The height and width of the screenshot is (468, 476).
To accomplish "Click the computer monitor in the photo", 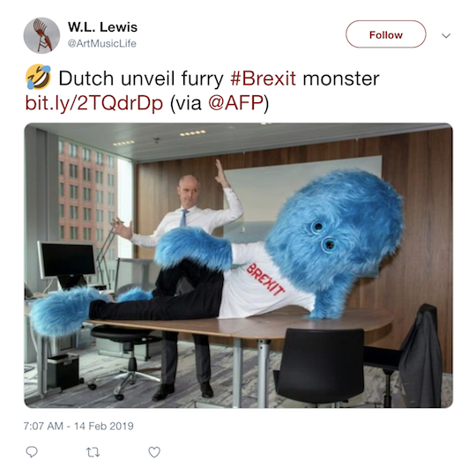I will pyautogui.click(x=69, y=260).
